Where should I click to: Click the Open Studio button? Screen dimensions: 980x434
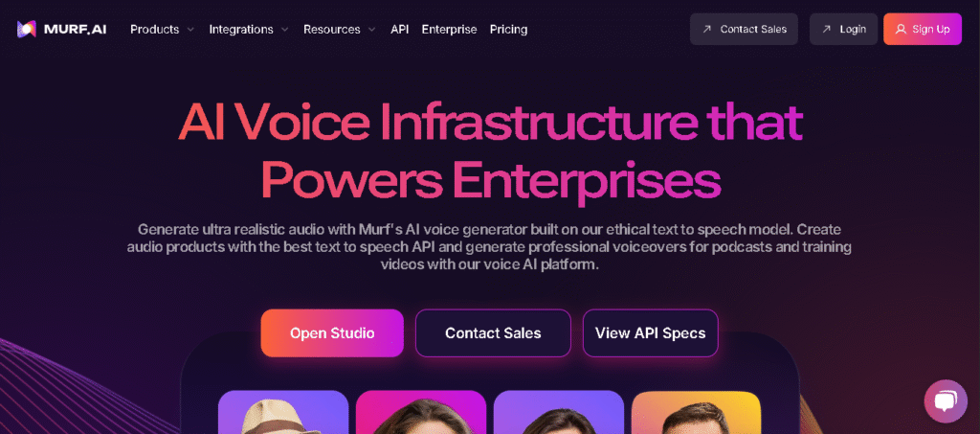point(332,333)
